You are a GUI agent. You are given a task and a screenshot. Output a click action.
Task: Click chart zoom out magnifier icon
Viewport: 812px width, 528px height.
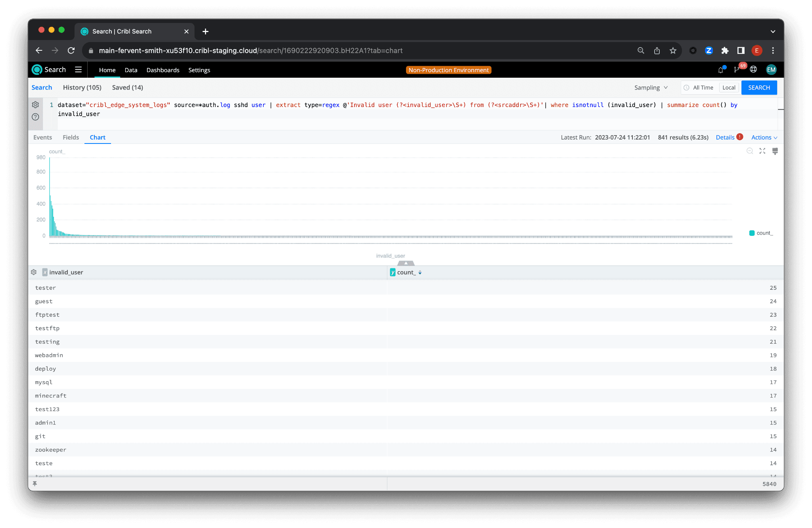tap(749, 151)
